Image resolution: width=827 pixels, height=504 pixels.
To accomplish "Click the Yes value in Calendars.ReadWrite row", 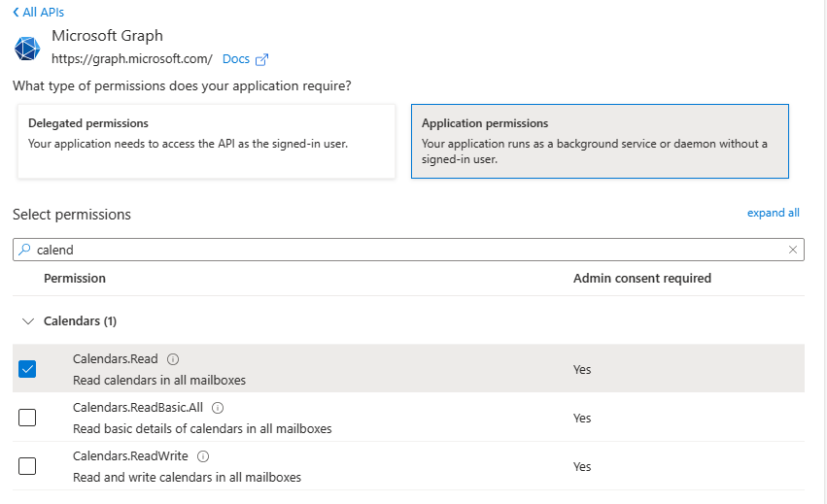I will (582, 466).
